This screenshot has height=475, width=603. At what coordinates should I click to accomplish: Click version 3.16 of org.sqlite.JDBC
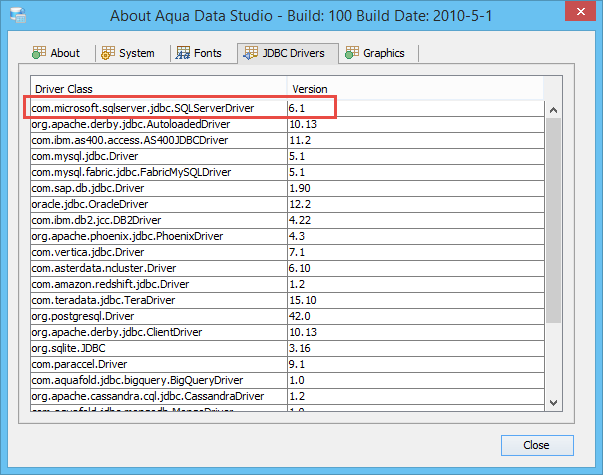pyautogui.click(x=300, y=348)
